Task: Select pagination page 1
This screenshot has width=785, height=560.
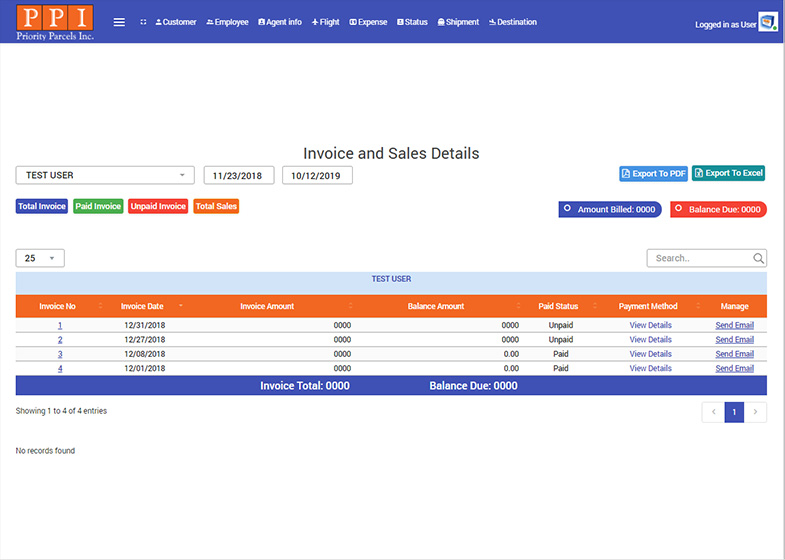Action: (734, 412)
